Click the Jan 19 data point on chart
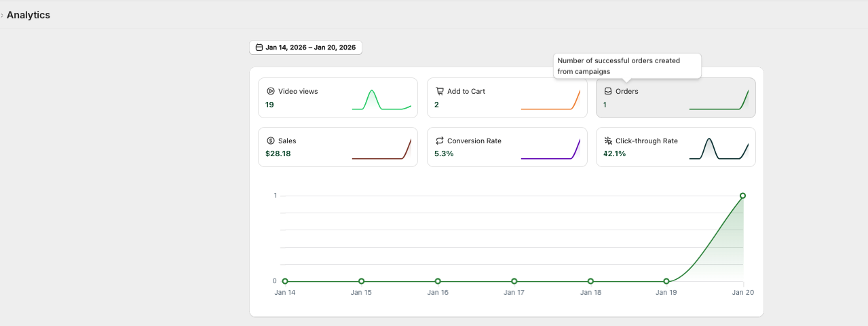The width and height of the screenshot is (868, 326). pyautogui.click(x=666, y=281)
